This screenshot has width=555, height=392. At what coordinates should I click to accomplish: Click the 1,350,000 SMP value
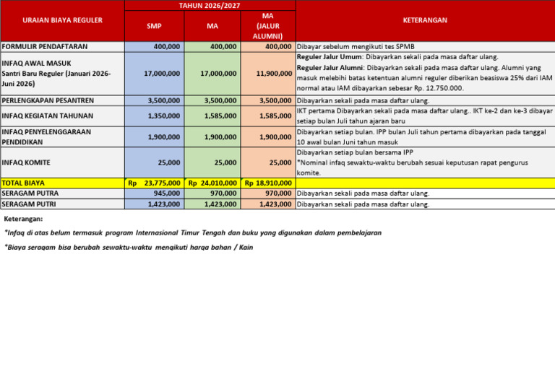(163, 116)
